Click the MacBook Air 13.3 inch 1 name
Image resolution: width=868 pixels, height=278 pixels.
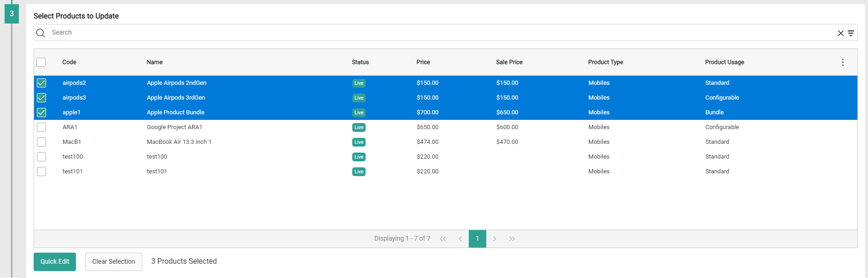[179, 142]
